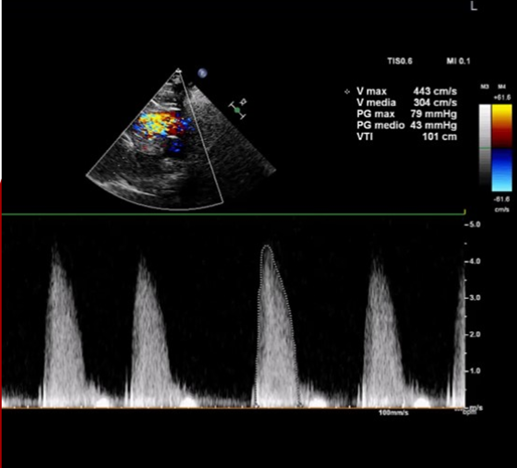
Task: Click the V max value 443 cm/s
Action: point(435,91)
